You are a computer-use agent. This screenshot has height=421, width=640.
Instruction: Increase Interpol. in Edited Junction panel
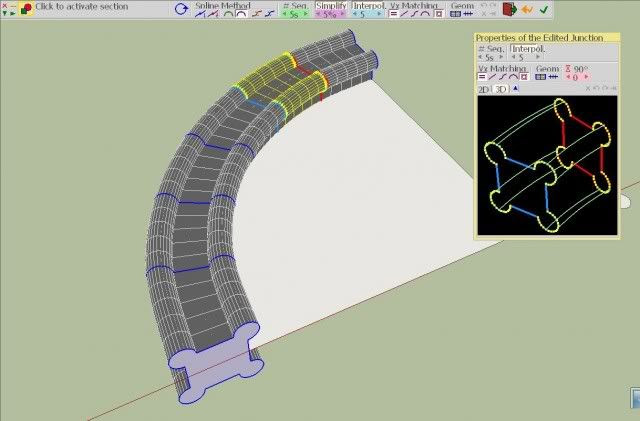(x=538, y=57)
